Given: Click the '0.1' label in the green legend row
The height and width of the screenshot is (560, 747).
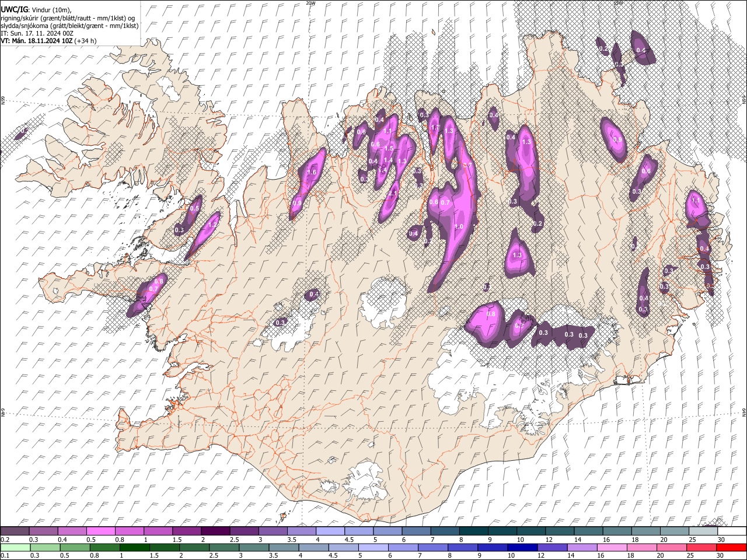Looking at the screenshot, I should (x=4, y=556).
